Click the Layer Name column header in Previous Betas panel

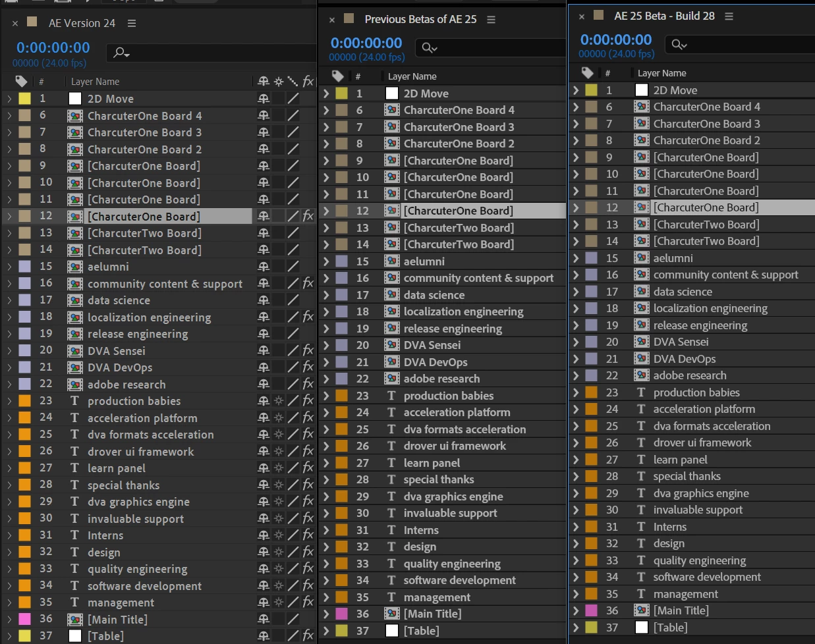[412, 76]
